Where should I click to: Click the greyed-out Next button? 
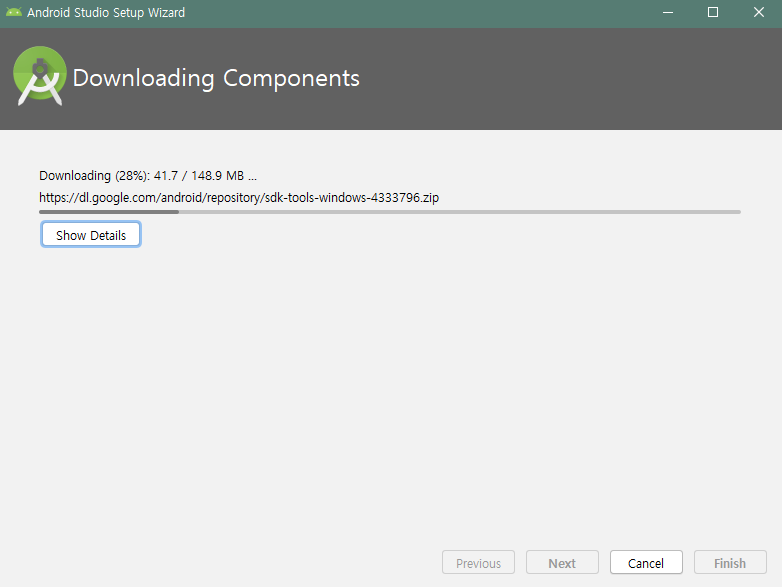point(562,563)
